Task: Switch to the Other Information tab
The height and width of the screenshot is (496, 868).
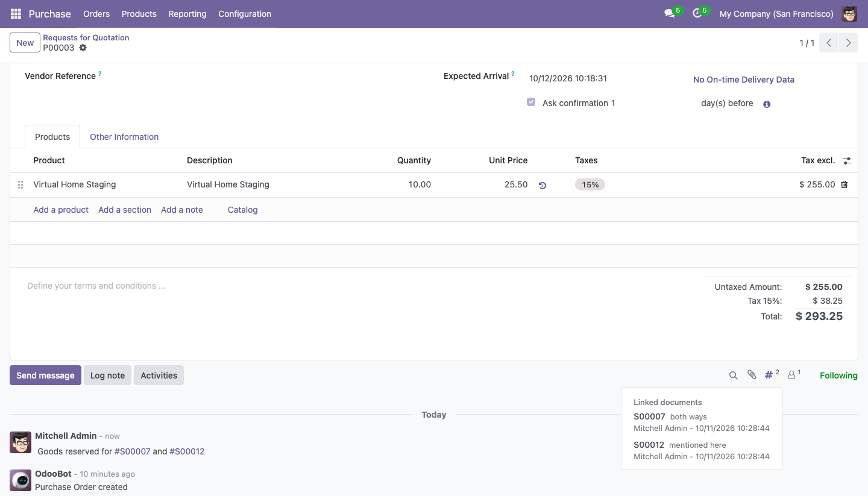Action: click(x=124, y=137)
